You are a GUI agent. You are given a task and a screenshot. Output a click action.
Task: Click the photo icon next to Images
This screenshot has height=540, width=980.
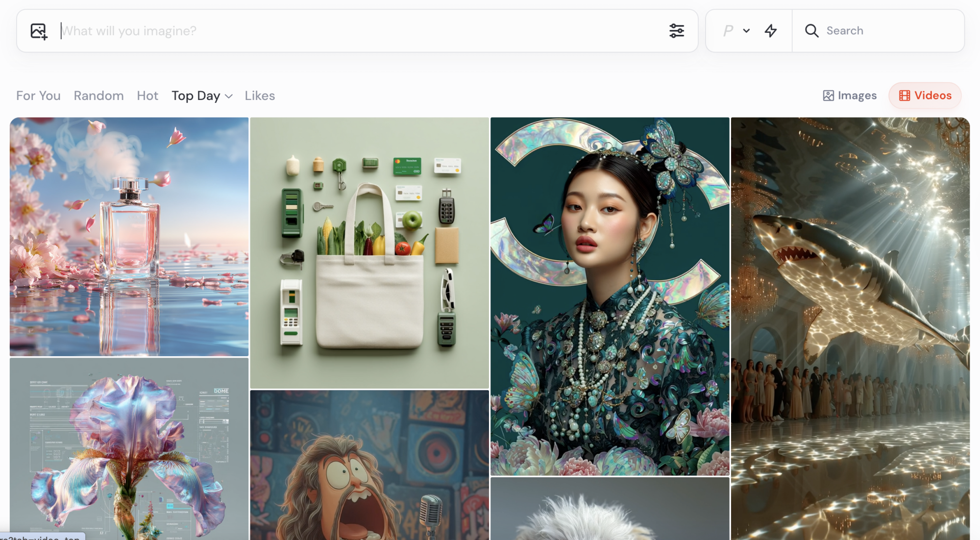(828, 95)
